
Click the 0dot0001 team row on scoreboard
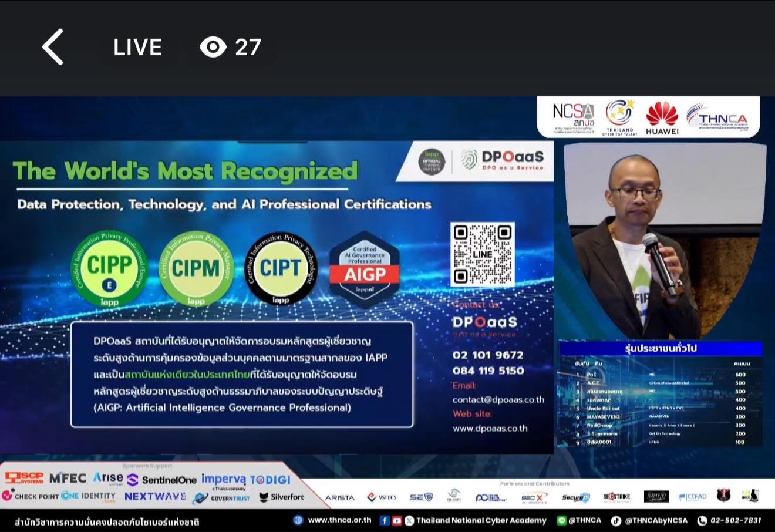pos(661,442)
